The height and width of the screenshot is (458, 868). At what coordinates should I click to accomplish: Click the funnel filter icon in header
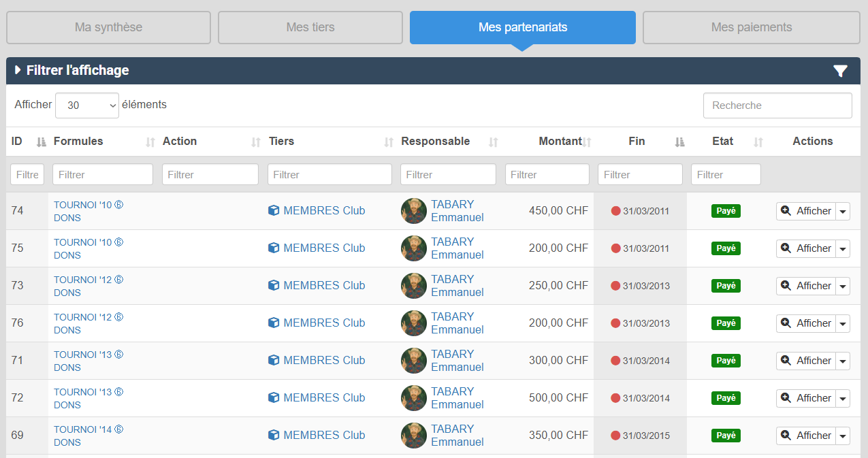point(840,71)
